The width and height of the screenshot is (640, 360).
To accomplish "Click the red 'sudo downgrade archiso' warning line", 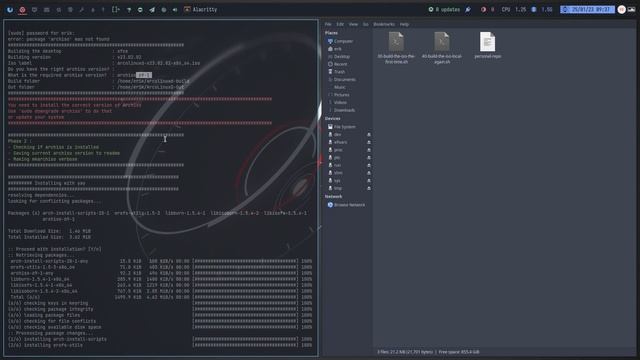I will [x=60, y=111].
